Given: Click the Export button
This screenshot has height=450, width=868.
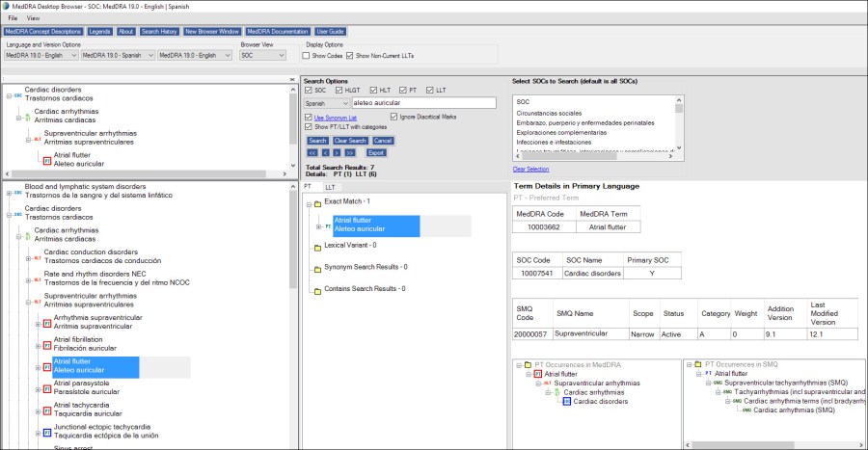Looking at the screenshot, I should (377, 152).
